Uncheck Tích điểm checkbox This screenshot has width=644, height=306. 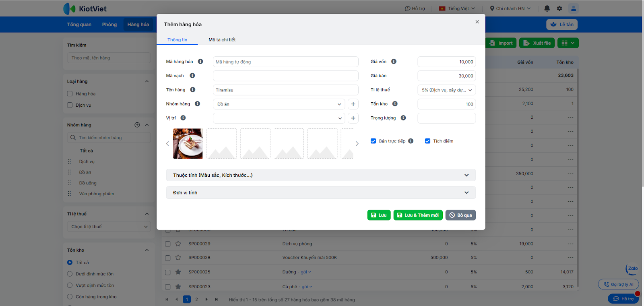[x=427, y=141]
